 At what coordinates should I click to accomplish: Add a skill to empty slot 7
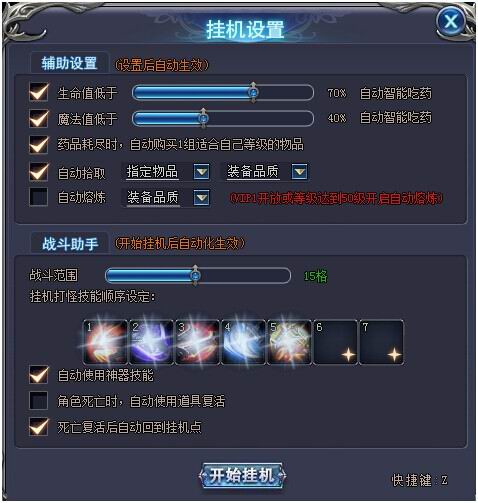coord(382,342)
